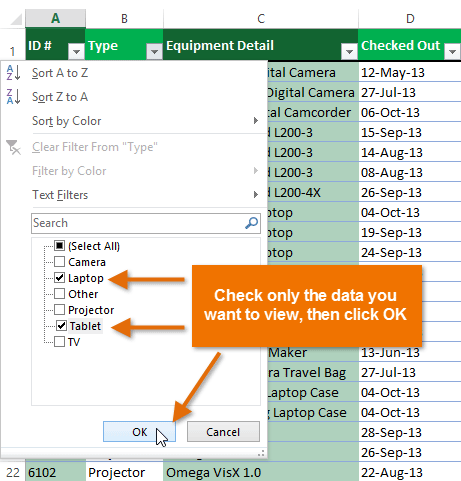Expand the Text Filters submenu arrow
This screenshot has width=461, height=481.
point(256,195)
